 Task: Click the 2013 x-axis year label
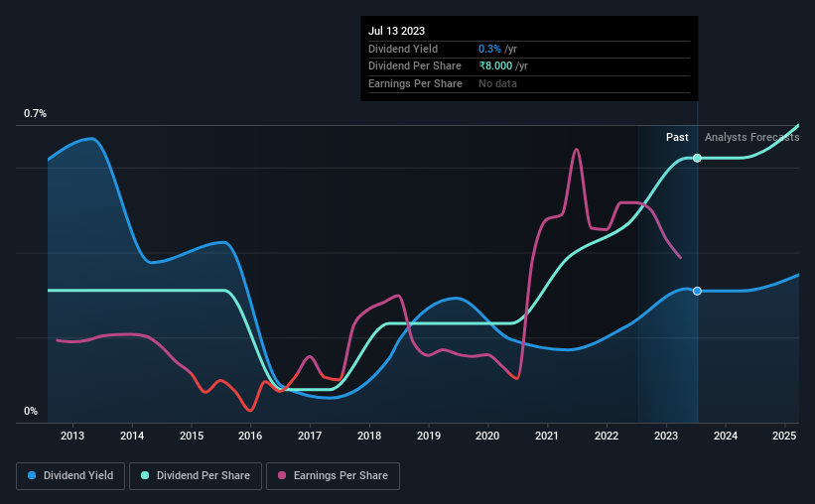point(72,436)
